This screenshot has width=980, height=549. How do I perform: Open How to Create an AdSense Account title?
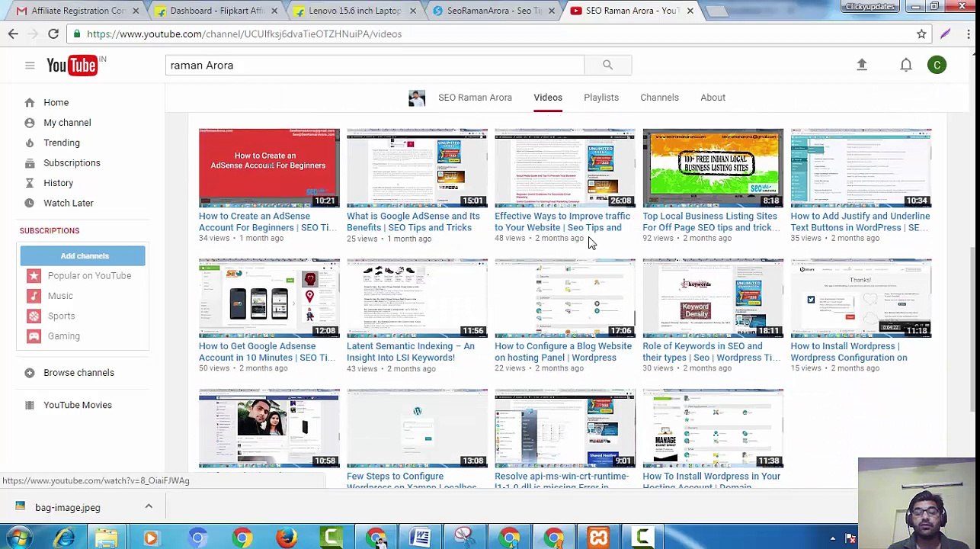pyautogui.click(x=267, y=222)
